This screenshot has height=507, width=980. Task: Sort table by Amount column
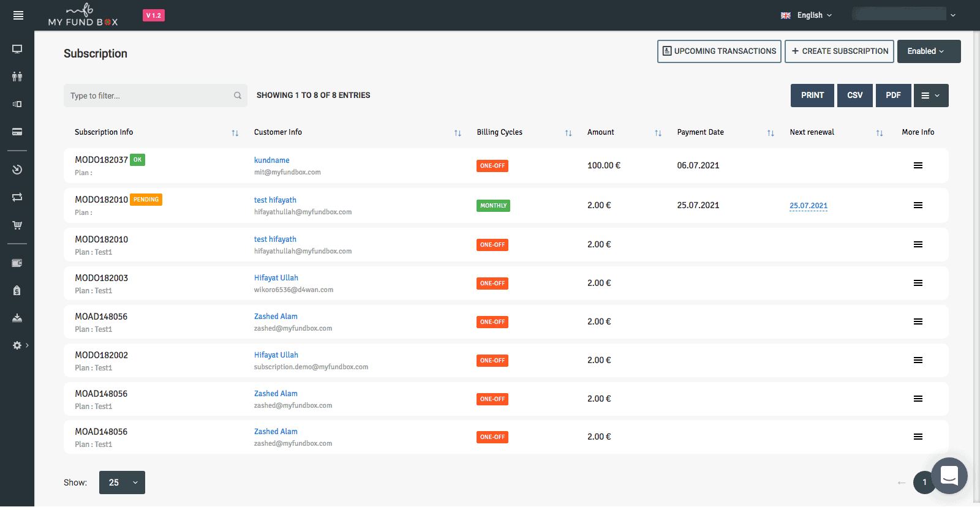(x=658, y=133)
